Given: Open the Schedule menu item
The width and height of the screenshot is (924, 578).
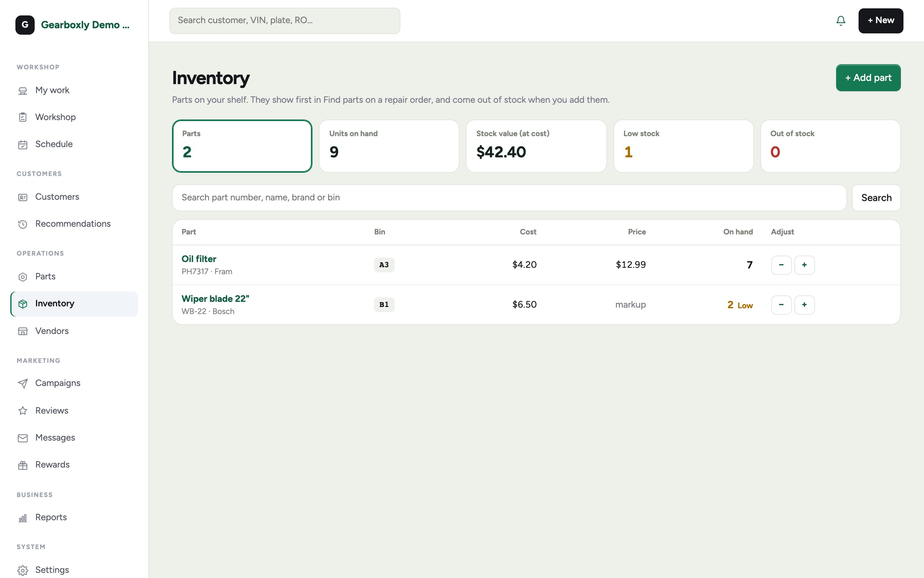Looking at the screenshot, I should [74, 144].
